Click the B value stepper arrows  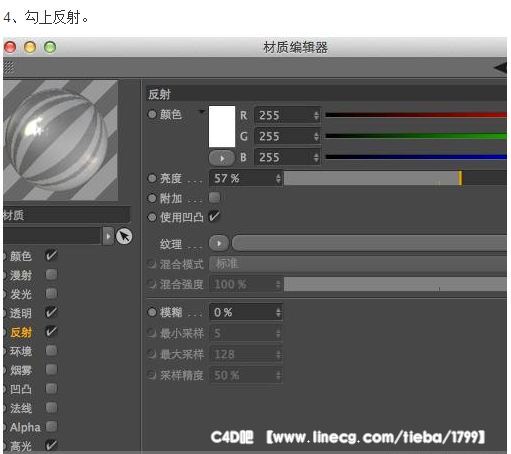pyautogui.click(x=316, y=157)
